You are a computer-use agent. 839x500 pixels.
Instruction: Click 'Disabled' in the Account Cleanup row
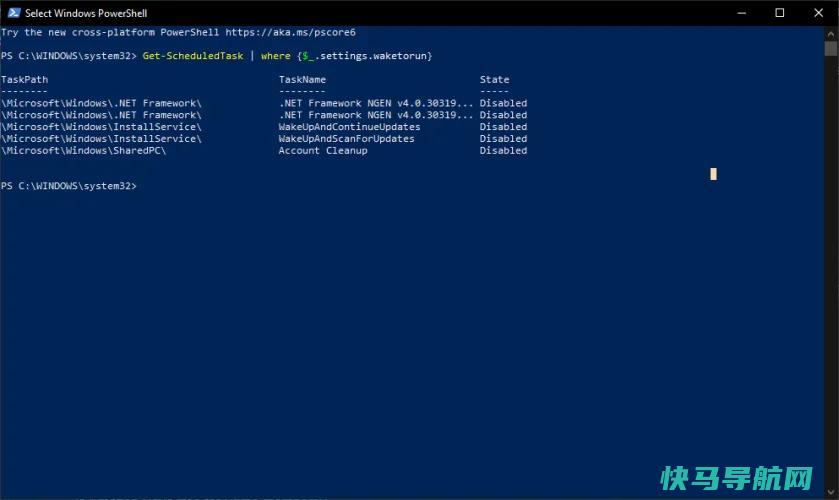click(x=503, y=150)
